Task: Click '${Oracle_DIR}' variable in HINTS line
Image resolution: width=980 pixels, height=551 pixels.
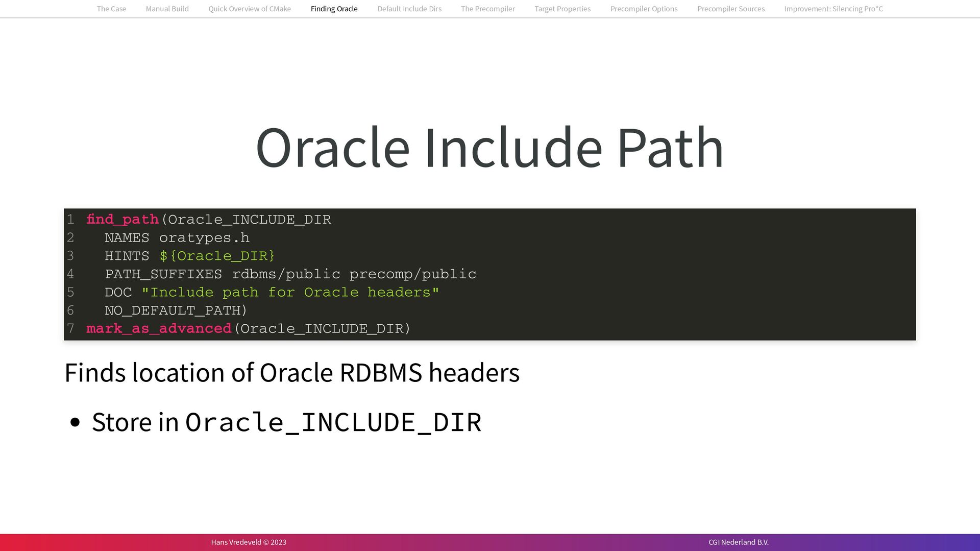Action: (217, 256)
